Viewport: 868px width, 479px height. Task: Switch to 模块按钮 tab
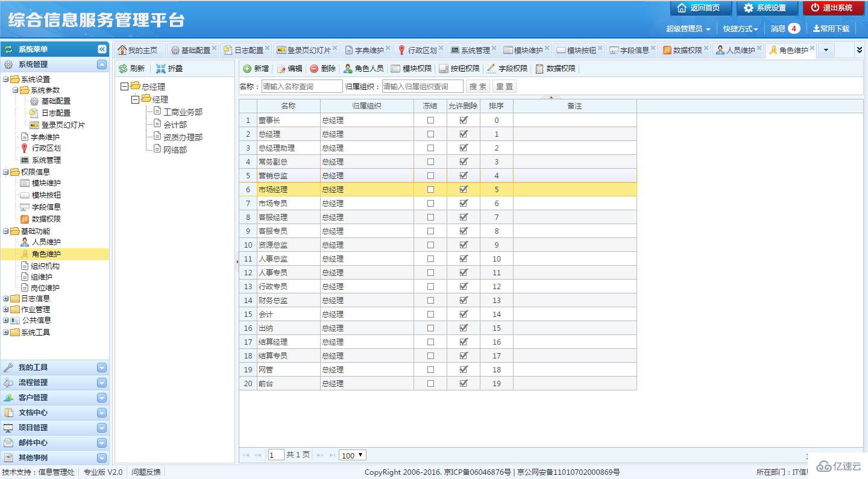(x=577, y=51)
